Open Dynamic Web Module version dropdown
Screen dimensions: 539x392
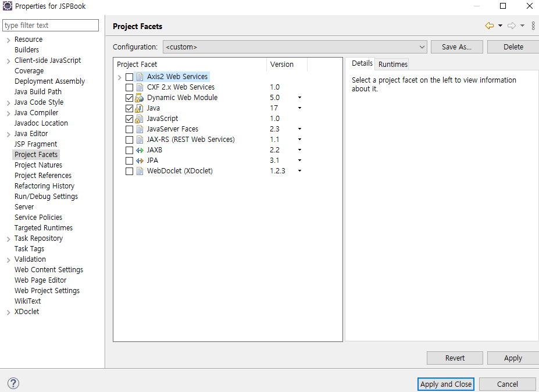[300, 98]
